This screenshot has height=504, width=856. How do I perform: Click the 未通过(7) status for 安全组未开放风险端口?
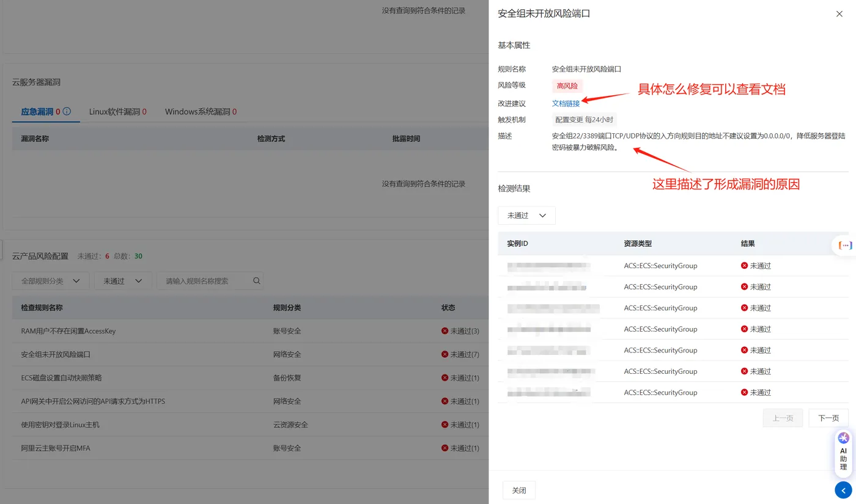[x=465, y=354]
